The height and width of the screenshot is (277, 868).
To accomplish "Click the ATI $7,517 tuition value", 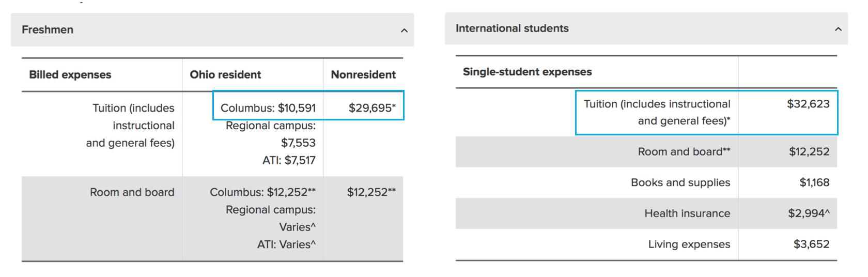I will tap(289, 160).
